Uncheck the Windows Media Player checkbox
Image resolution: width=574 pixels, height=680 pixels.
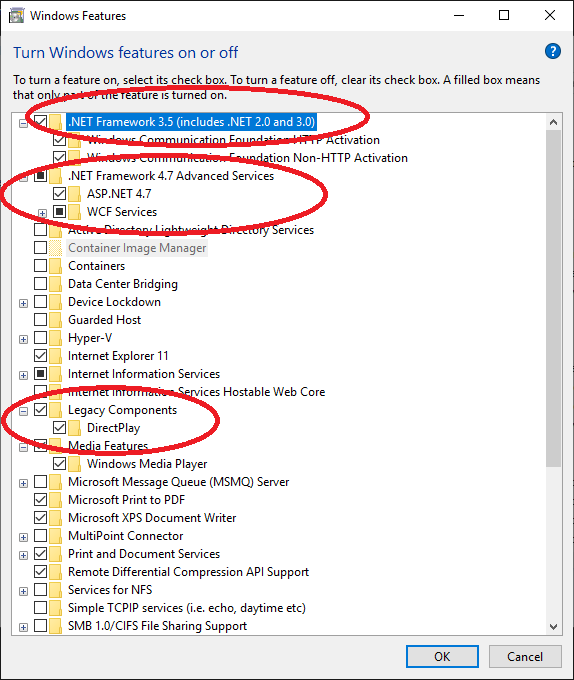(59, 464)
